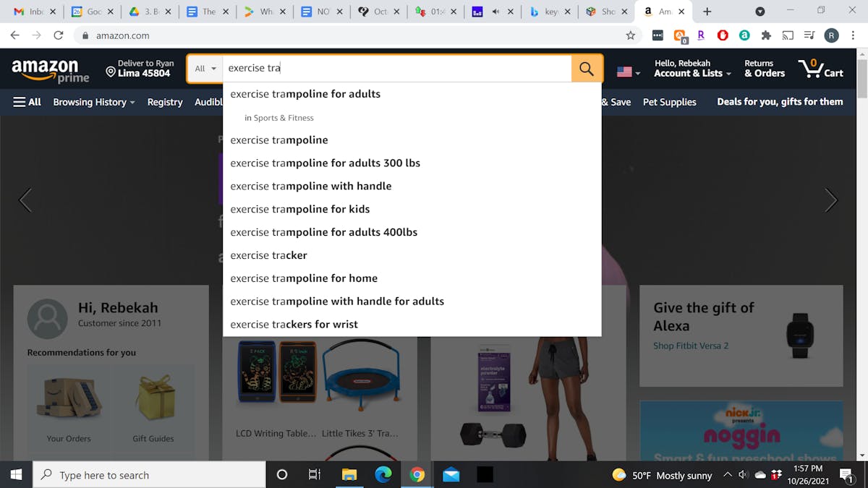
Task: Choose suggestion 'exercise trampoline for home'
Action: pos(412,278)
